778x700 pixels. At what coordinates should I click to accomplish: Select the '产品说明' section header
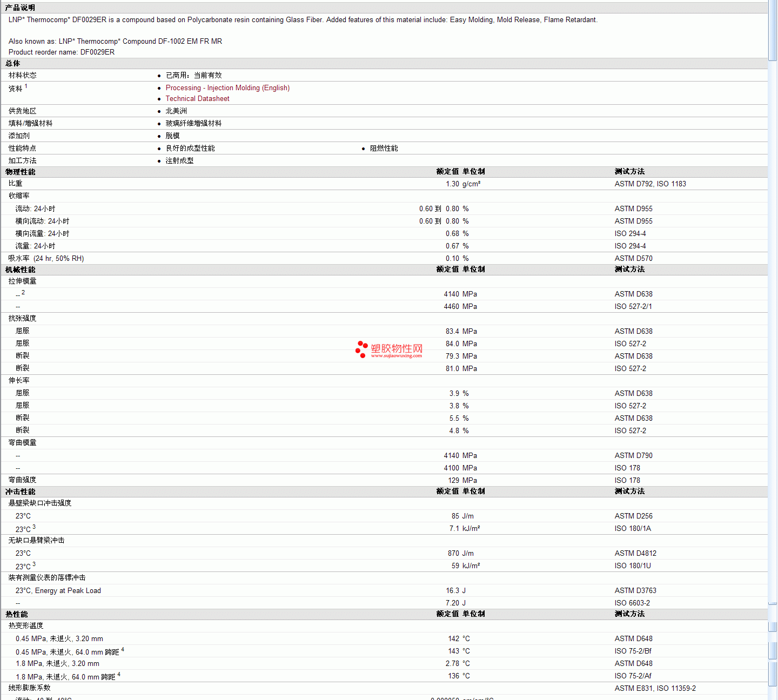(x=20, y=8)
